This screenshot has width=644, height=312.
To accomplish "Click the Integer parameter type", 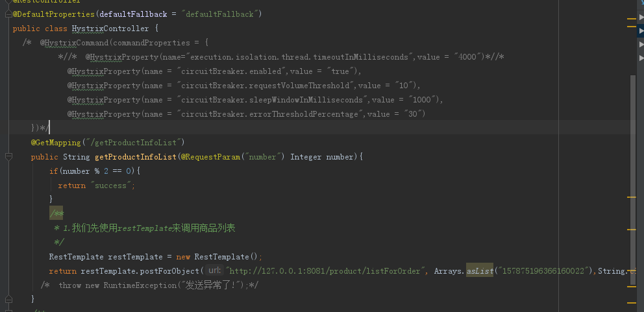I will click(x=306, y=157).
